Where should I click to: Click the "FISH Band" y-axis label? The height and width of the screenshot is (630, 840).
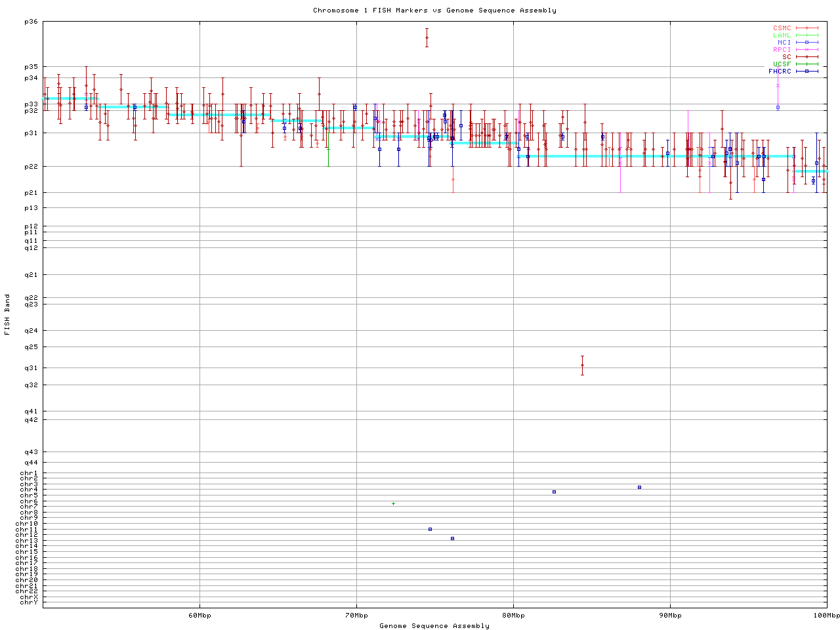click(8, 314)
